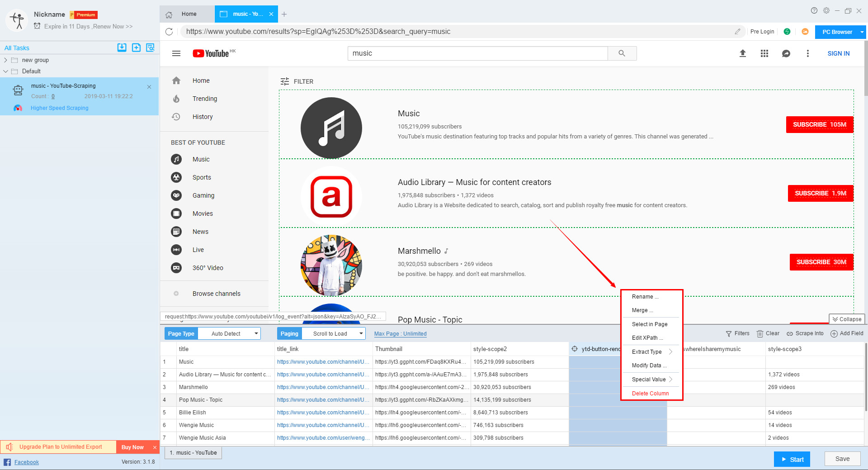Open a new tab with plus button
The height and width of the screenshot is (470, 868).
click(284, 14)
